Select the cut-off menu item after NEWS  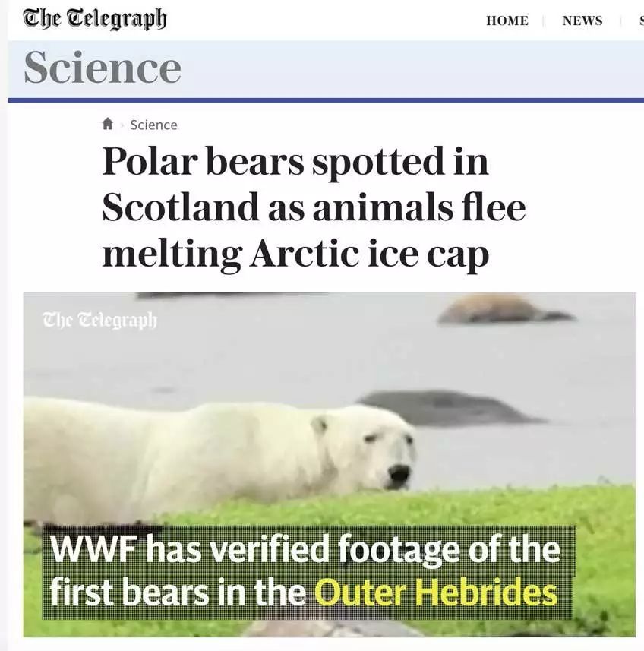click(642, 21)
